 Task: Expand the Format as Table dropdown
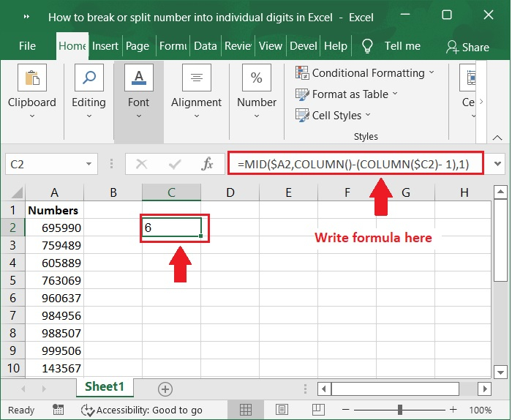(395, 94)
